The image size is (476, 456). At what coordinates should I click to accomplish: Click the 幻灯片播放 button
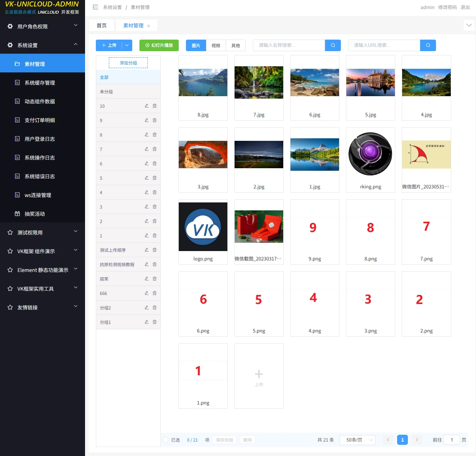point(159,45)
